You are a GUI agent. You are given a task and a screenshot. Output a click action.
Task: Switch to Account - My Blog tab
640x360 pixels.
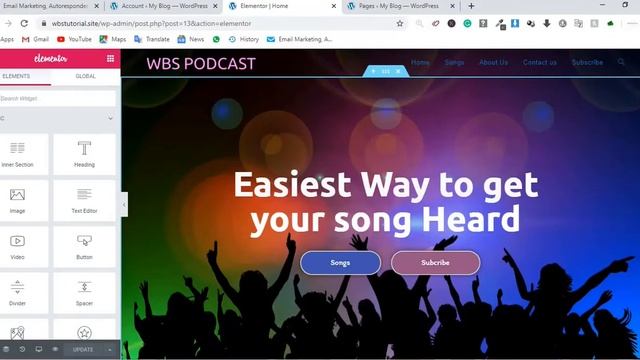[164, 6]
